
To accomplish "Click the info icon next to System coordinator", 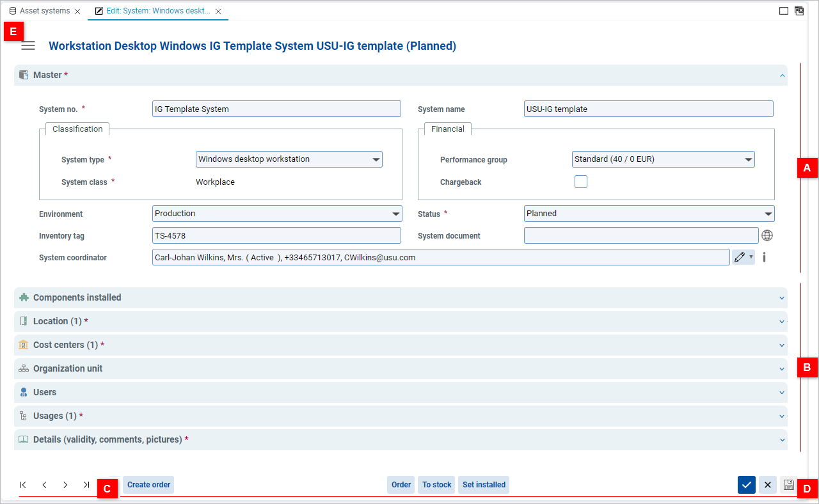I will point(764,257).
